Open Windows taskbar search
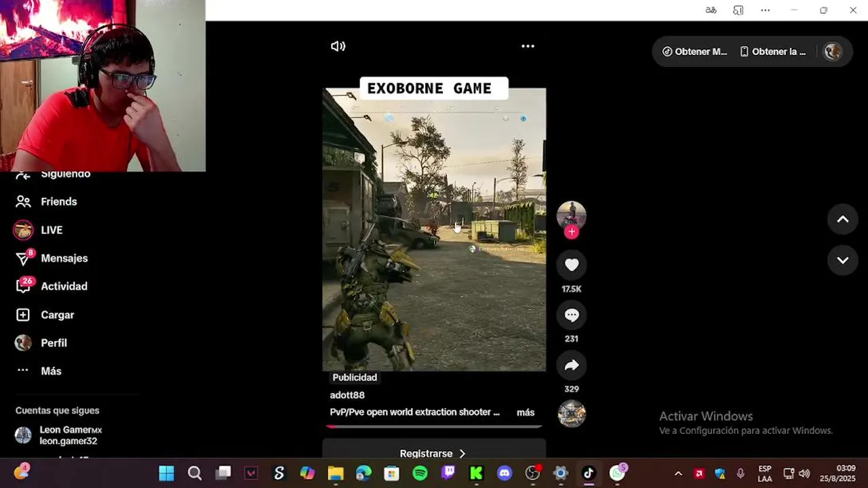The height and width of the screenshot is (488, 868). coord(195,473)
